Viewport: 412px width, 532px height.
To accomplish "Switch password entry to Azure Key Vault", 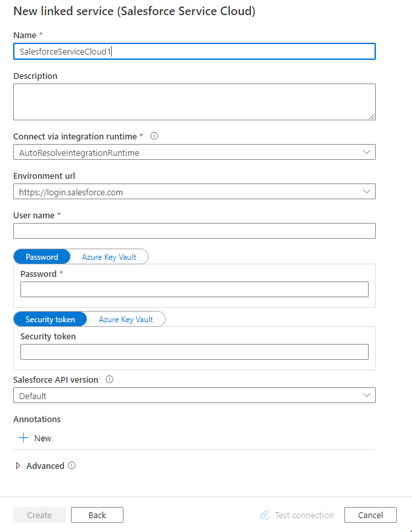I will click(108, 256).
